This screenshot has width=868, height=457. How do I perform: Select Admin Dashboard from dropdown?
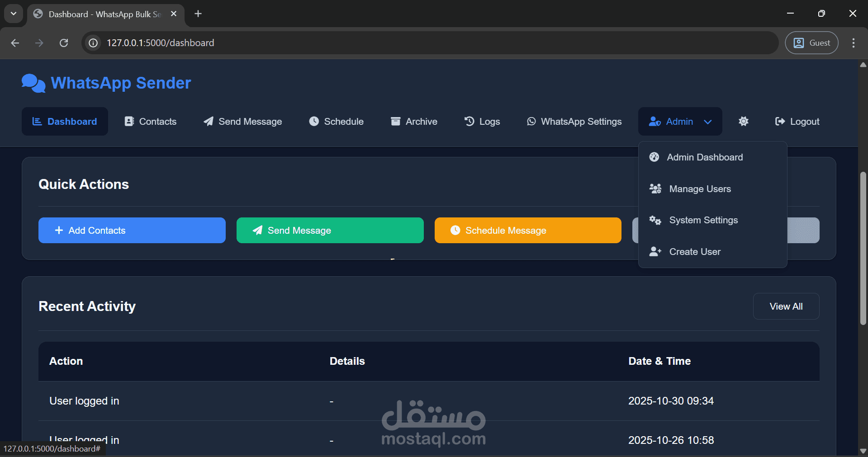coord(713,157)
